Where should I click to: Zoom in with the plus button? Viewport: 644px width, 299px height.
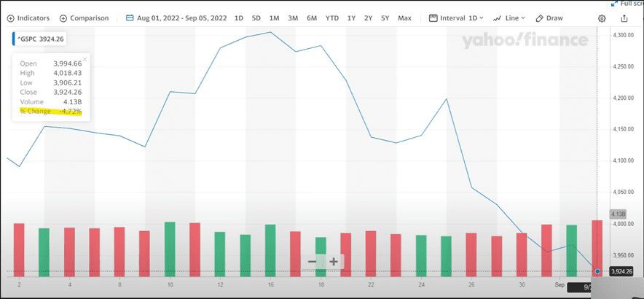[x=334, y=262]
